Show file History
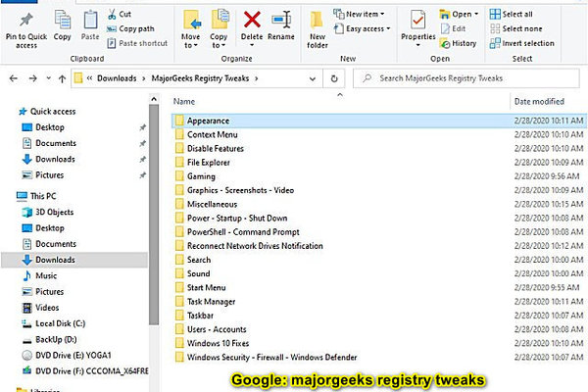The height and width of the screenshot is (392, 588). pyautogui.click(x=458, y=43)
